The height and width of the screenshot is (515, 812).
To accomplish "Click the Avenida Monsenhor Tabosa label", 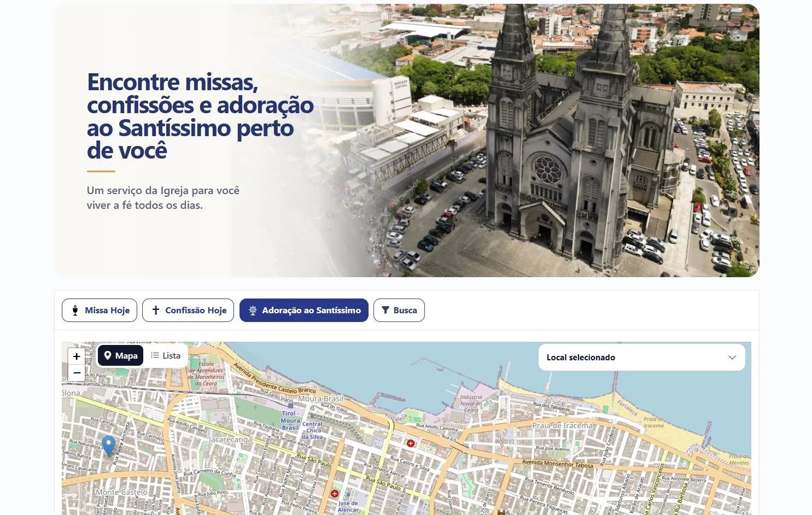I will [557, 464].
